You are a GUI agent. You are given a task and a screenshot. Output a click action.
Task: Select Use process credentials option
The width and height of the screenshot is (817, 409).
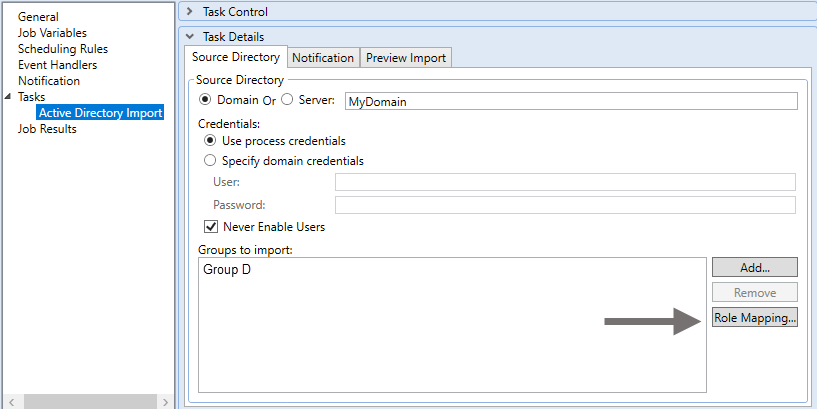210,141
